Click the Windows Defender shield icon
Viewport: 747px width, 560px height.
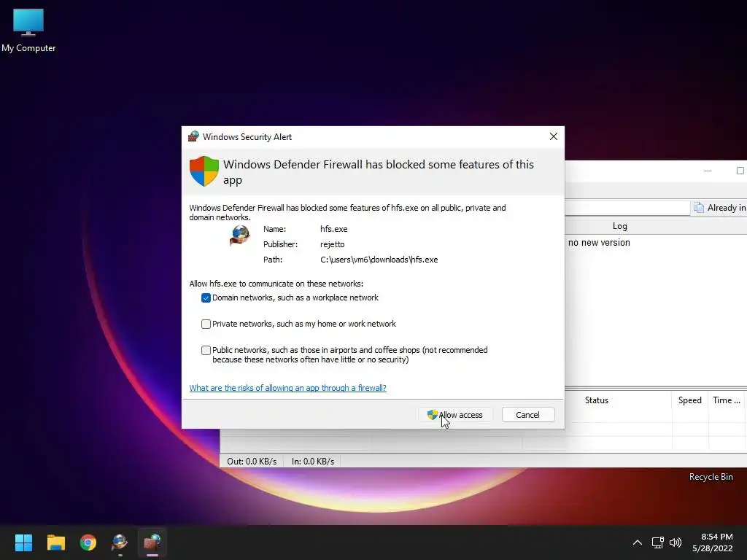coord(204,171)
